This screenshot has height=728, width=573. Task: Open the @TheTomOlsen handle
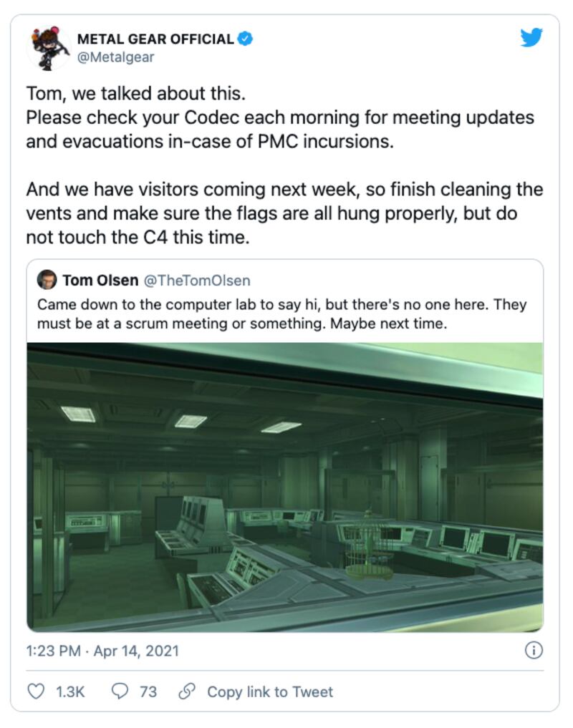(x=198, y=280)
